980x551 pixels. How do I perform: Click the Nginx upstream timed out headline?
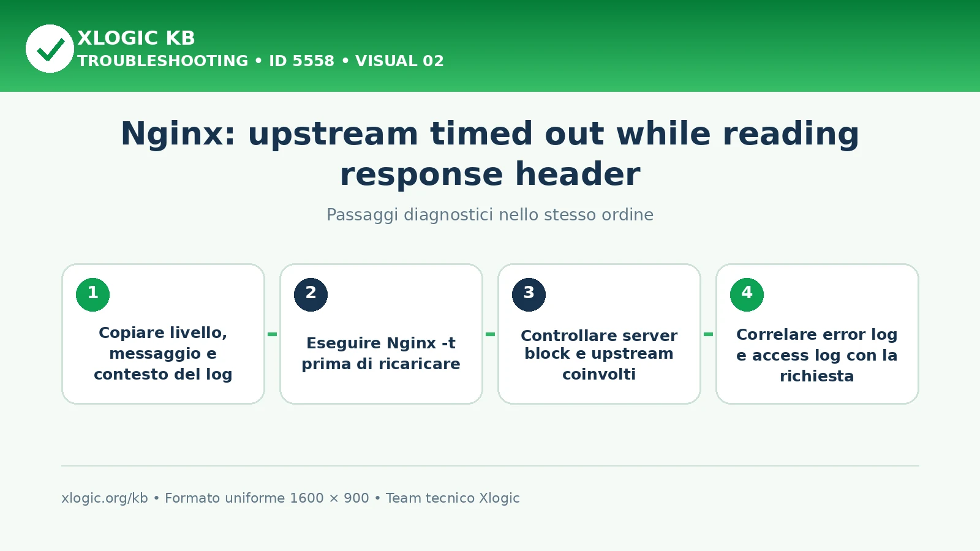coord(490,154)
